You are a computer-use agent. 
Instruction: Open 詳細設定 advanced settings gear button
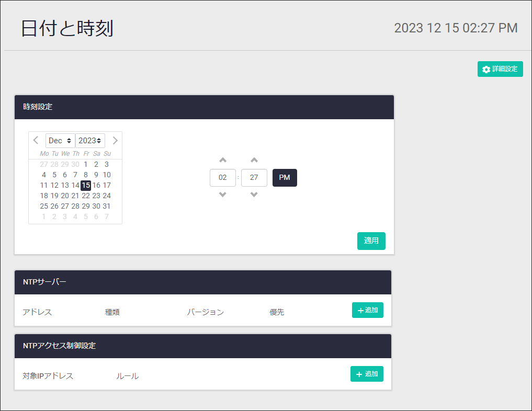pos(500,69)
